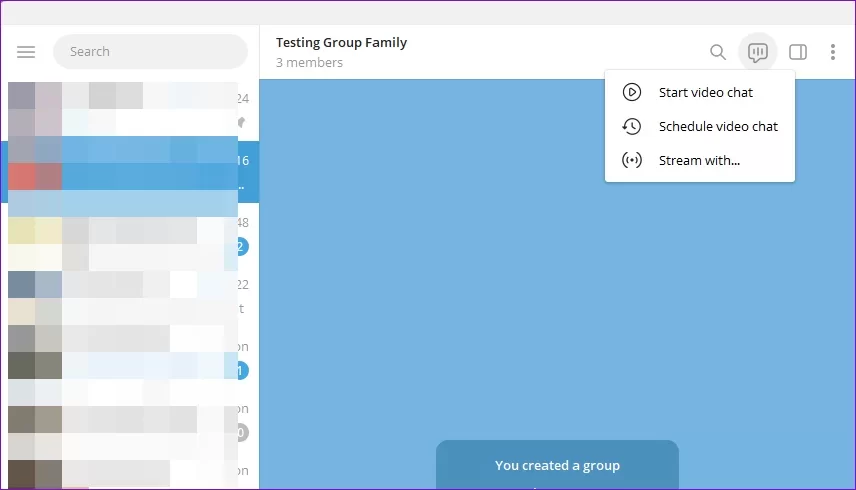
Task: Open the first chat at top of list
Action: tap(130, 110)
